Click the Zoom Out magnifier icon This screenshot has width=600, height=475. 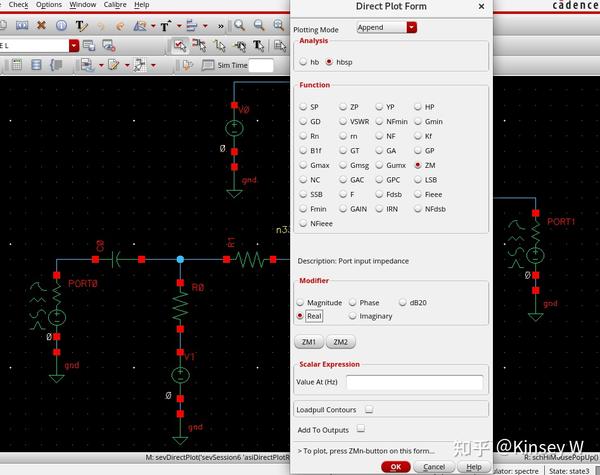[259, 25]
